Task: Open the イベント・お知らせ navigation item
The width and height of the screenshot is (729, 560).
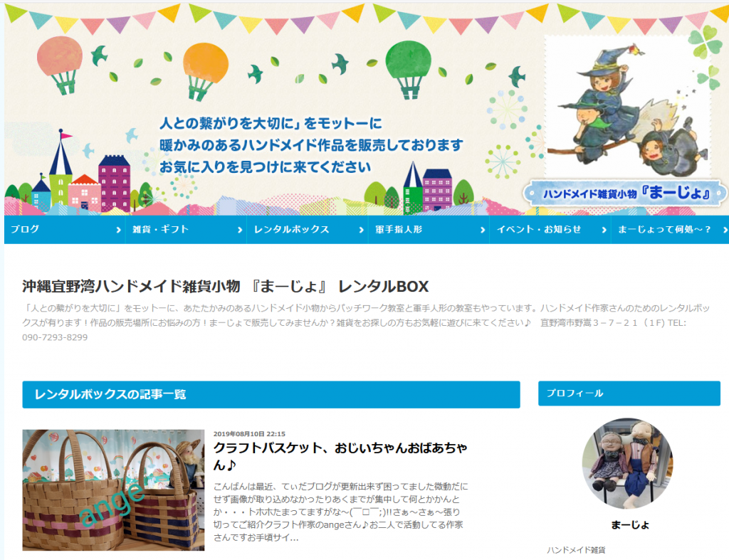Action: click(x=550, y=229)
